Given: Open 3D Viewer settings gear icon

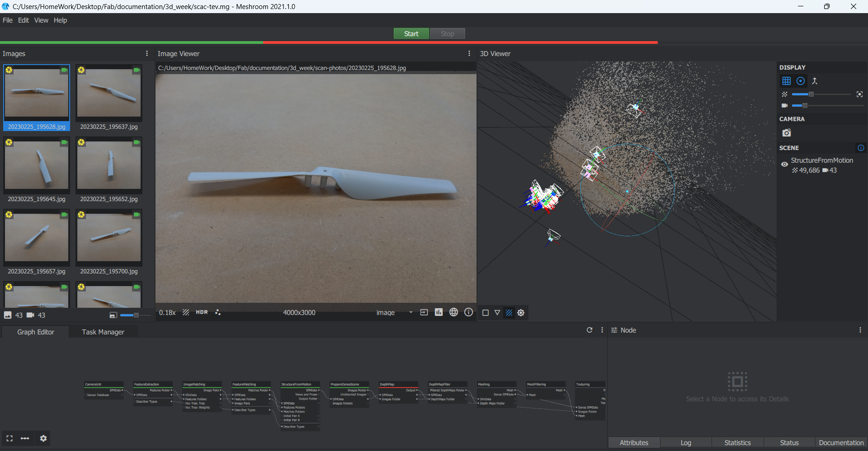Looking at the screenshot, I should point(521,313).
